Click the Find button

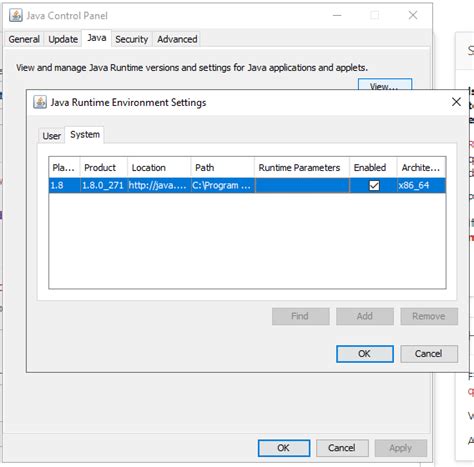(300, 316)
